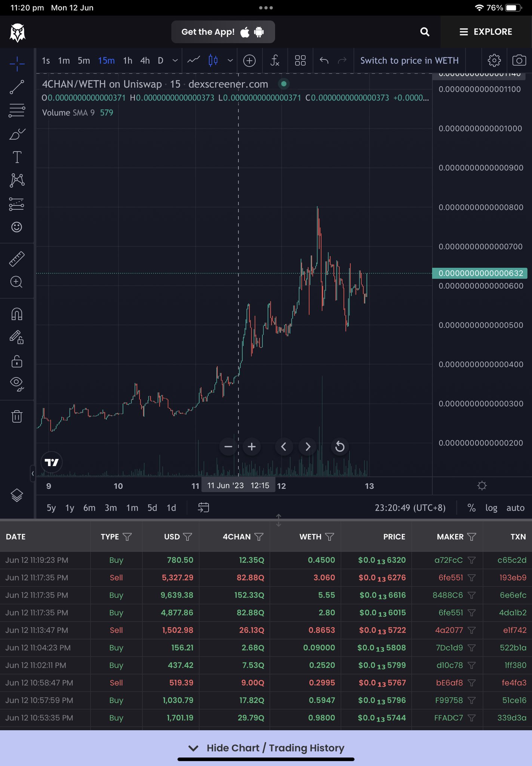Screen dimensions: 532x766
Task: Open chart settings gear icon
Action: click(x=494, y=60)
